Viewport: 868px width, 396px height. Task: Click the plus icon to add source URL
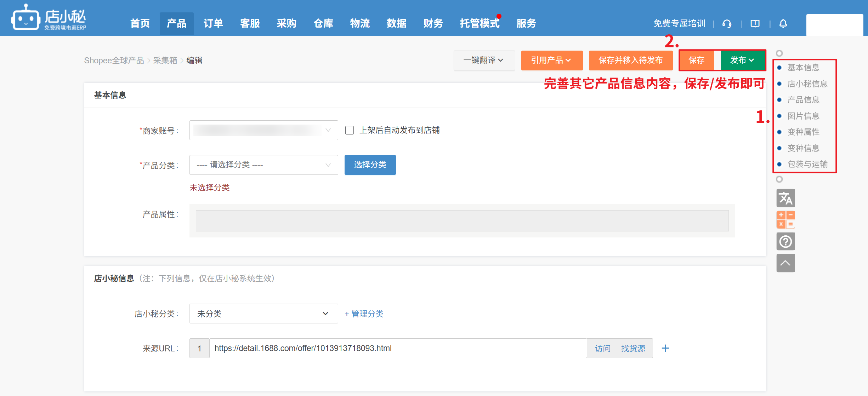[x=665, y=348]
